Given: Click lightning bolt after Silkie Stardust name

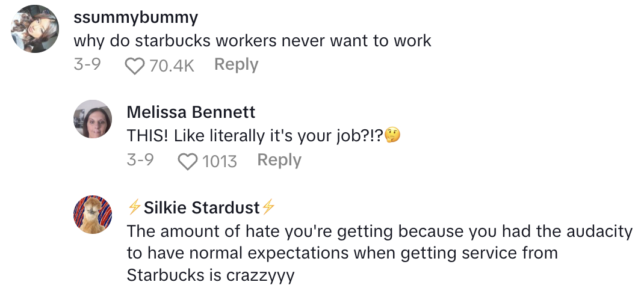Looking at the screenshot, I should (268, 208).
